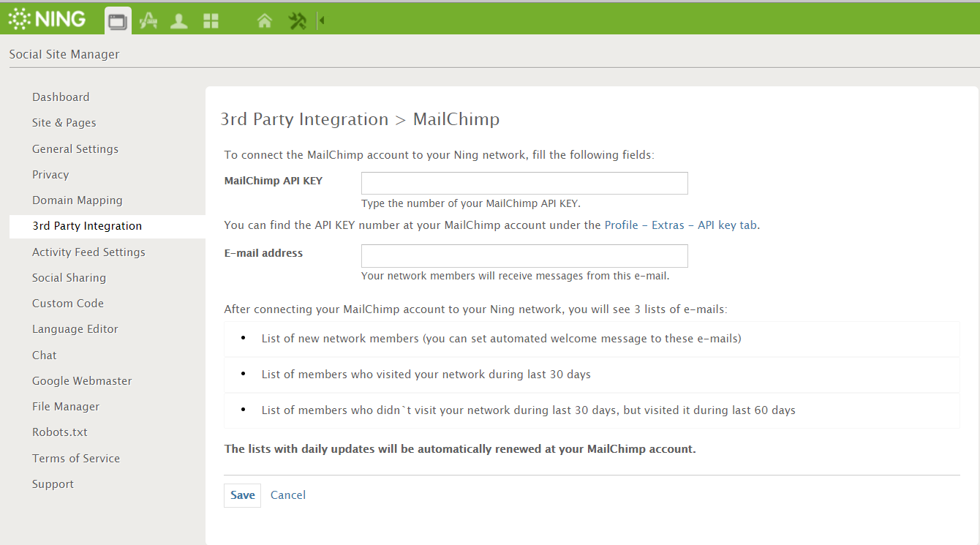Click the MailChimp API KEY label
Viewport: 980px width, 545px height.
[274, 181]
